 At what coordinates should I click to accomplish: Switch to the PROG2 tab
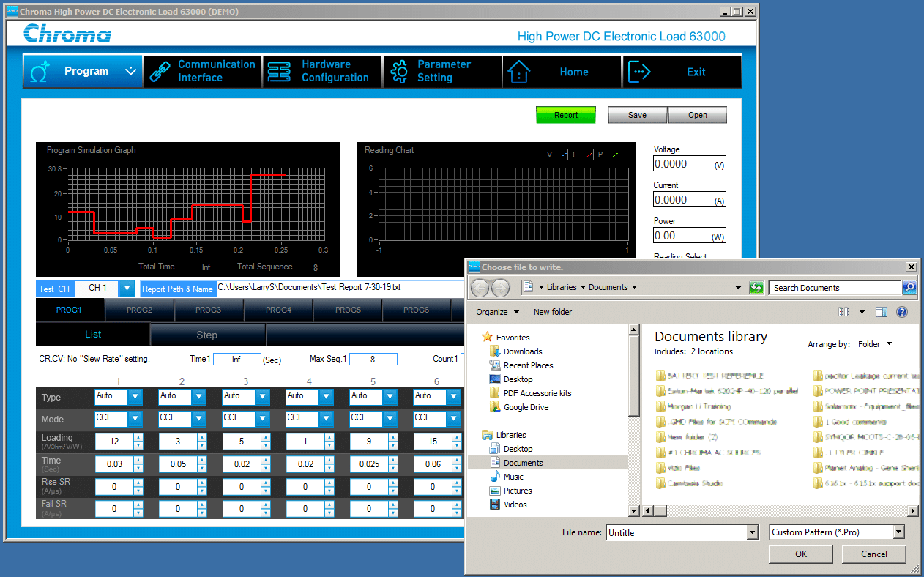(139, 310)
